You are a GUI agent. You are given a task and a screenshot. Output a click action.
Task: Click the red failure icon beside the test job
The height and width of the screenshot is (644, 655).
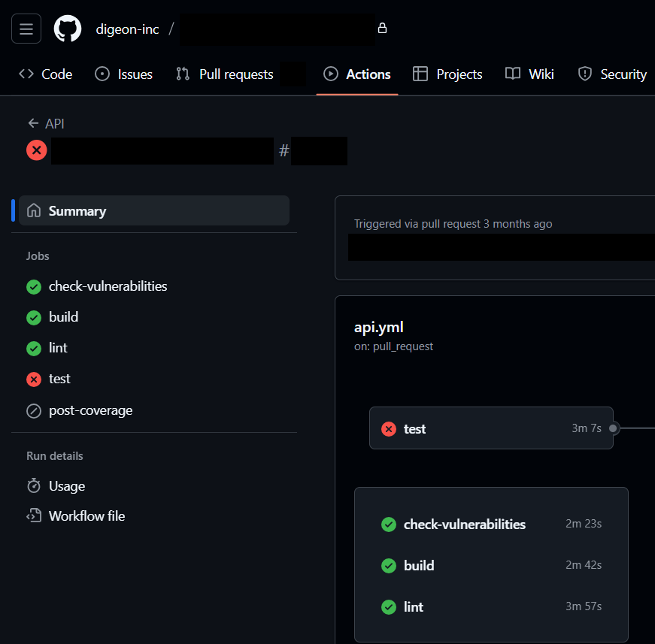pos(34,379)
